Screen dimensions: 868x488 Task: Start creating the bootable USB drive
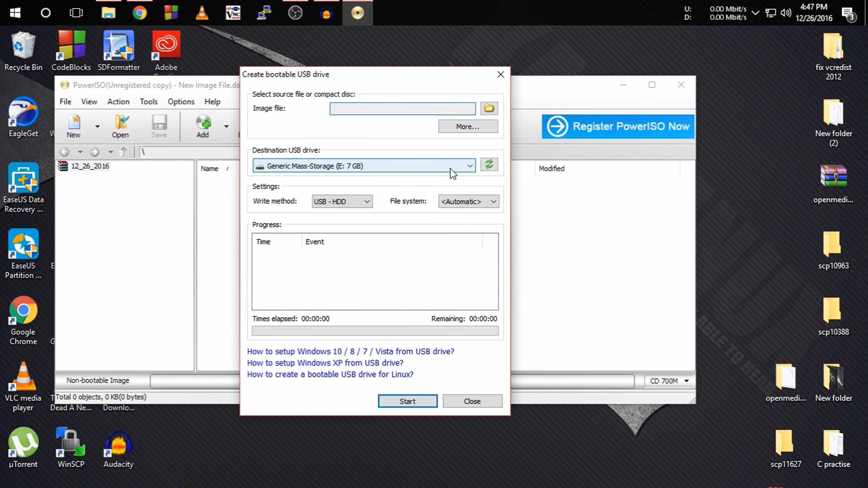click(407, 401)
